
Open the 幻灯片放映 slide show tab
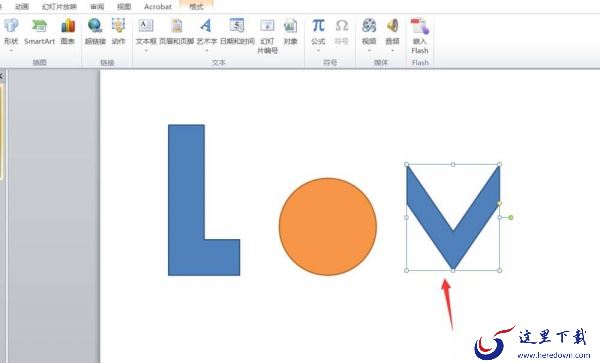click(x=59, y=7)
